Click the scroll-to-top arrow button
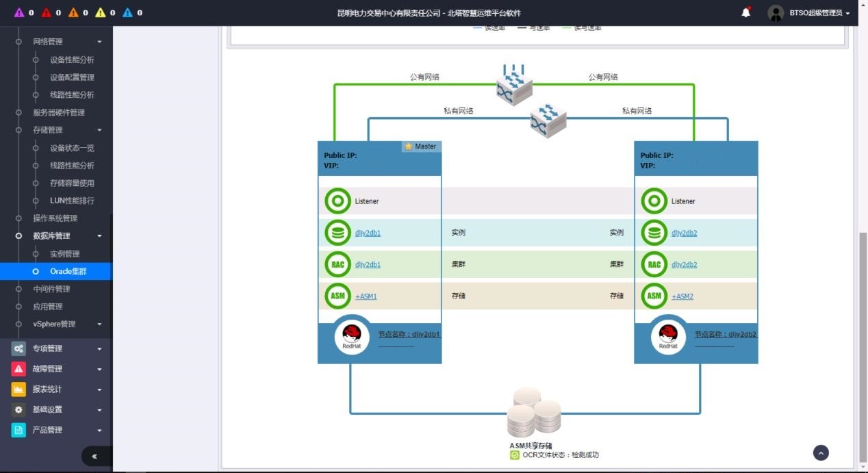 click(821, 452)
